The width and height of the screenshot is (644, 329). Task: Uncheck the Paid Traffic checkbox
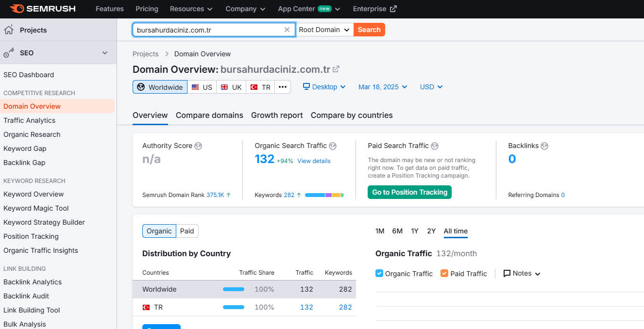444,273
